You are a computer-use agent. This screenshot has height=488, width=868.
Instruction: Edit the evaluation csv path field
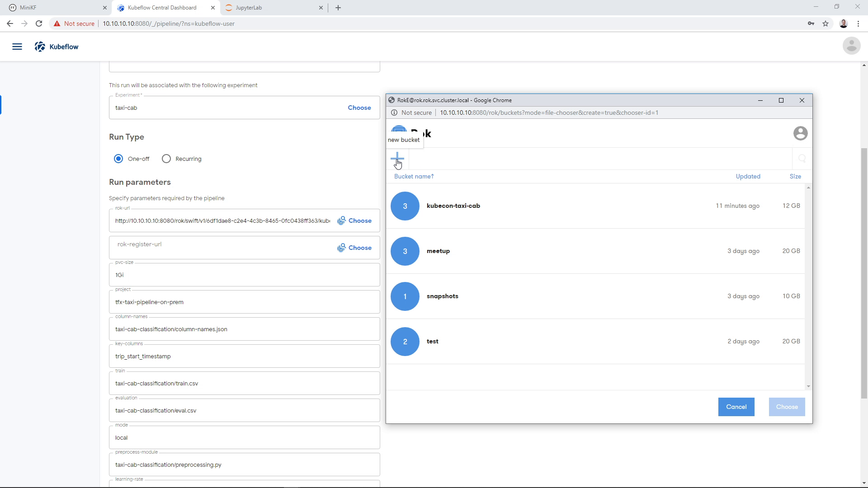pyautogui.click(x=244, y=410)
